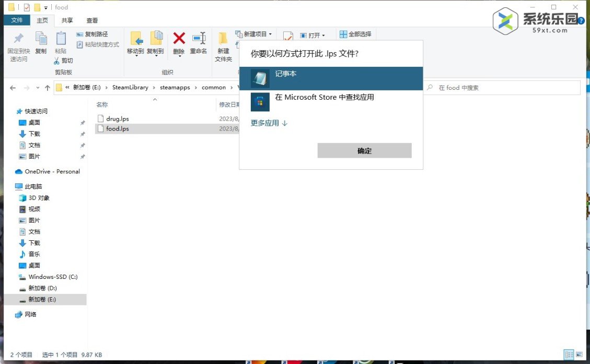Click the Copy (复制) ribbon icon

[41, 39]
